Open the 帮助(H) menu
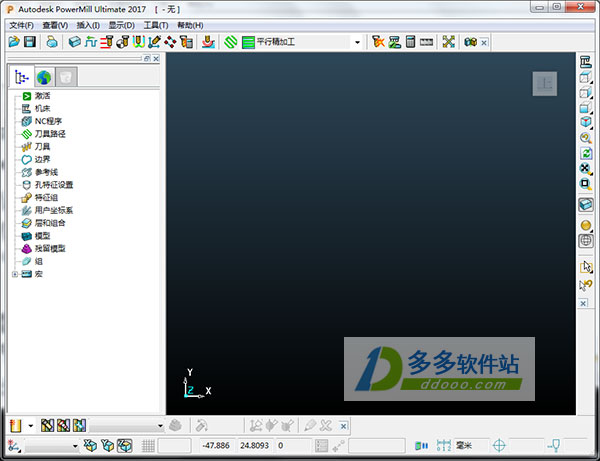Image resolution: width=600 pixels, height=461 pixels. point(190,25)
